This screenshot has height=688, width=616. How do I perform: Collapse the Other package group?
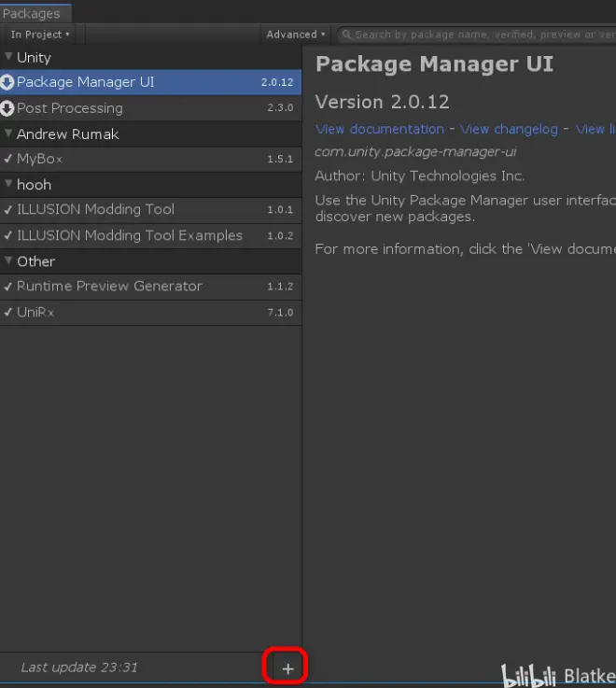7,260
